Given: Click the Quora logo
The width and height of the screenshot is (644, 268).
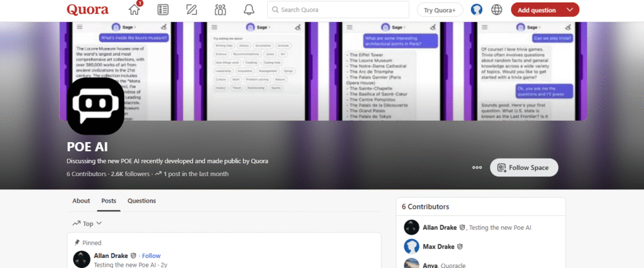Looking at the screenshot, I should pos(87,10).
